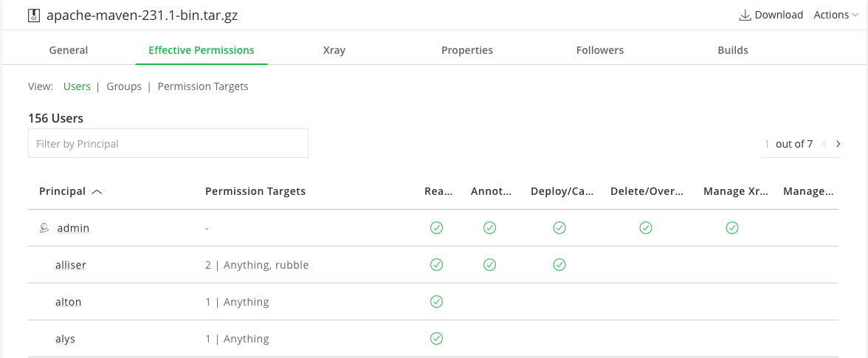
Task: Click alliser's Deploy/Cache checkmark icon
Action: [x=559, y=264]
